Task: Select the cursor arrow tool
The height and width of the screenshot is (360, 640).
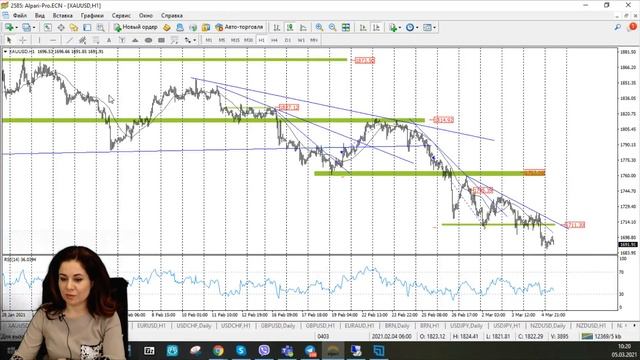Action: pos(9,40)
